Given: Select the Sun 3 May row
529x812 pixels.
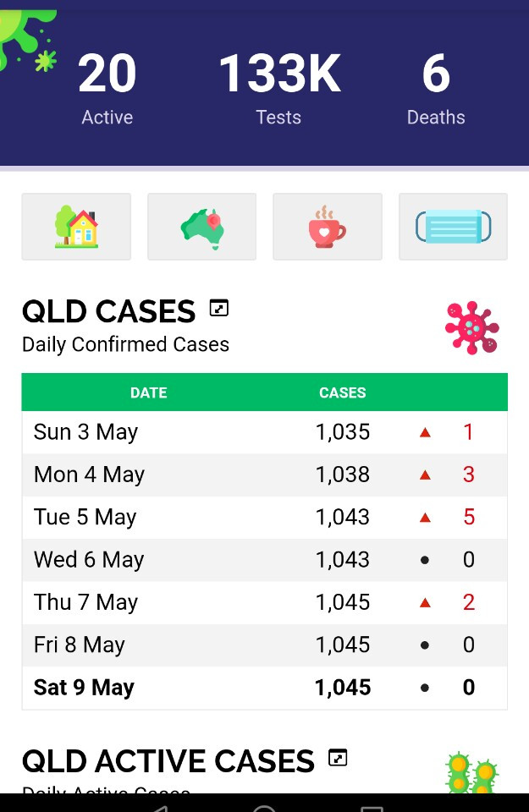Looking at the screenshot, I should click(x=264, y=432).
